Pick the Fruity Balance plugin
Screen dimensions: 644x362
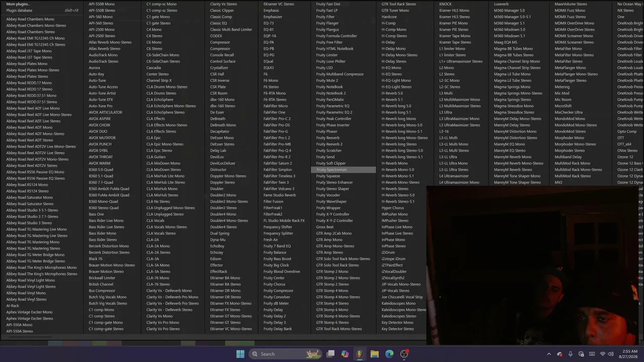pyautogui.click(x=276, y=252)
